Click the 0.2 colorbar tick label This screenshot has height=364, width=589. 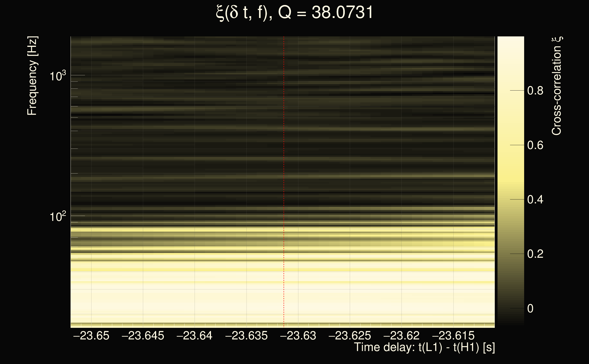pos(535,254)
